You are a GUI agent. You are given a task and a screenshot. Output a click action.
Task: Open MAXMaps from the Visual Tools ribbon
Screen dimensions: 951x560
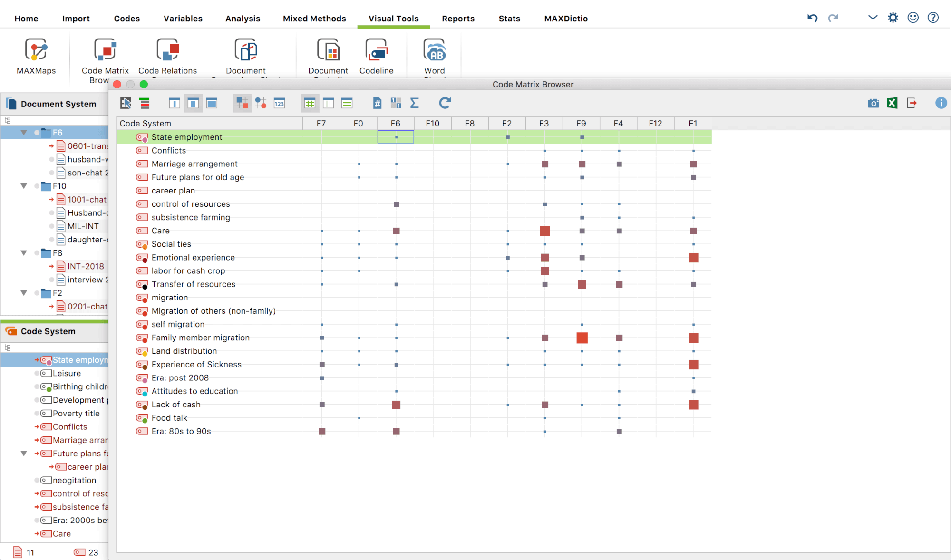click(36, 56)
